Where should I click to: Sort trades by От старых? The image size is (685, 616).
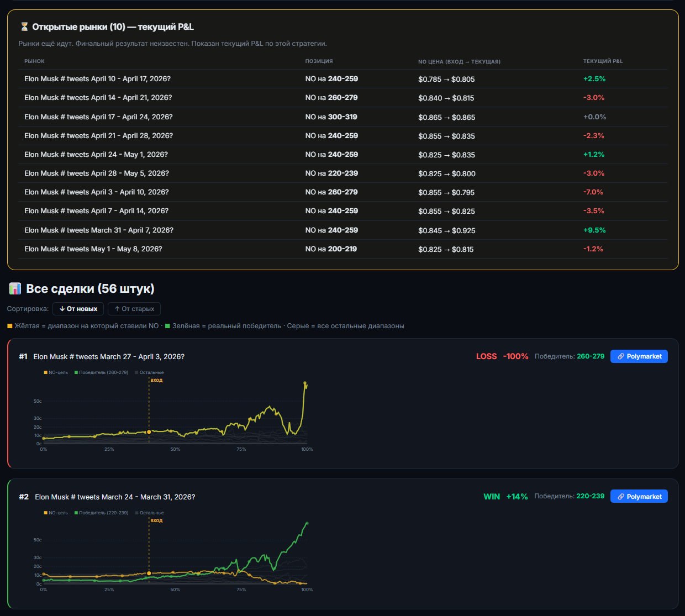point(134,309)
